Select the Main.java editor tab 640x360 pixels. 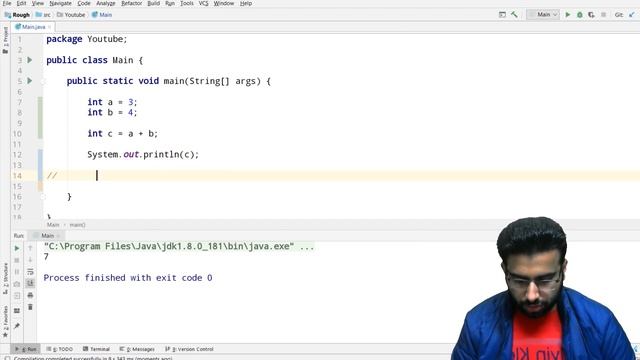33,27
